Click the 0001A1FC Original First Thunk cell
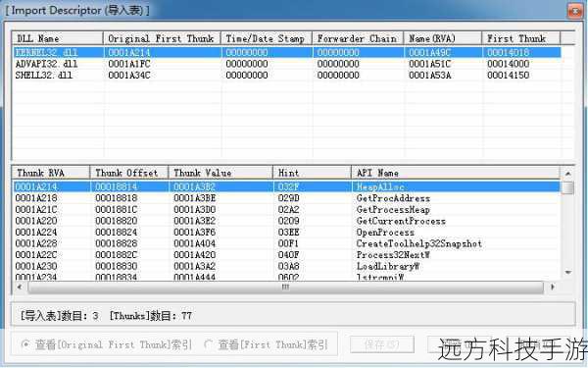This screenshot has width=588, height=368. point(129,64)
